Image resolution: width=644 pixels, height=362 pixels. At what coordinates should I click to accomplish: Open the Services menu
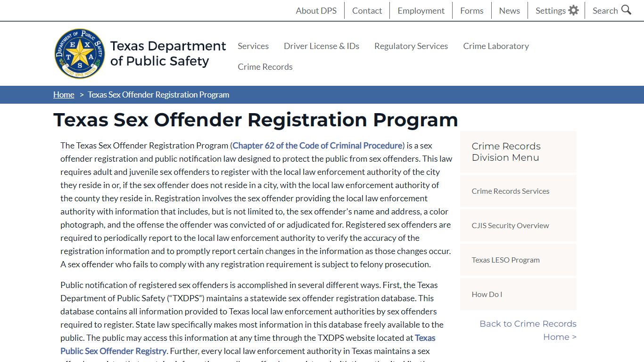(253, 46)
